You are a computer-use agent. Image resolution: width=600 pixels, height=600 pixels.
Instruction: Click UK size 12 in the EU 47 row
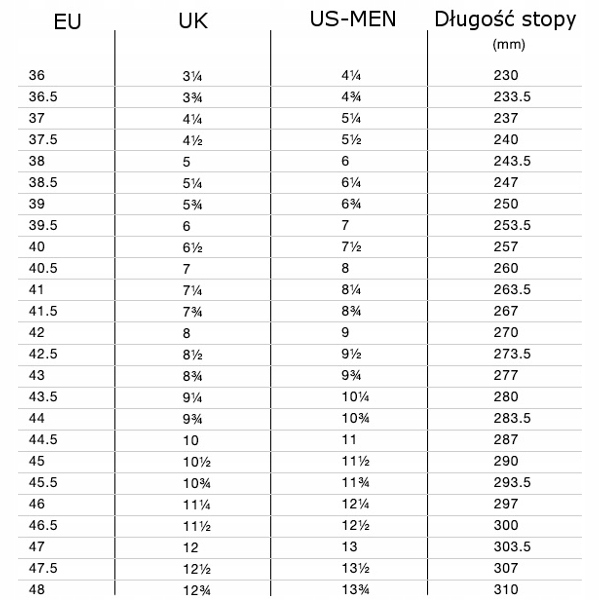191,545
